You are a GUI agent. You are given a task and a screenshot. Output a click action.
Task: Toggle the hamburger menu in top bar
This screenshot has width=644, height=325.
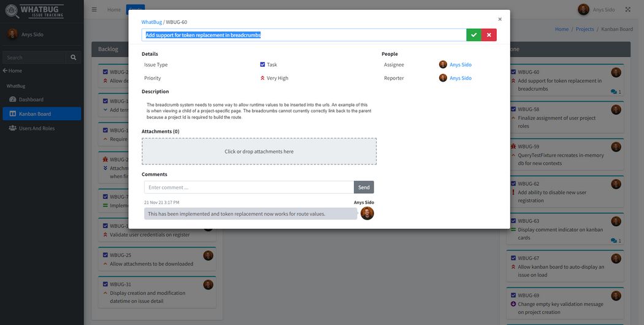pyautogui.click(x=94, y=10)
